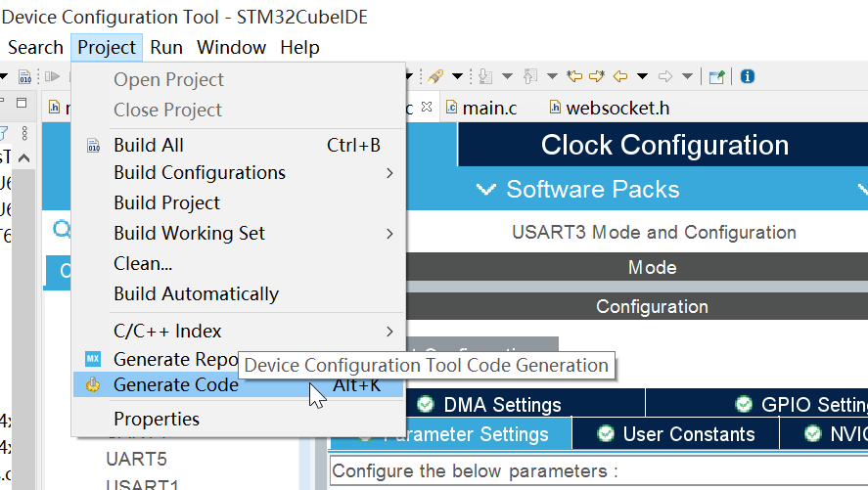Click the Last Edit Location icon
Screen dimensions: 868x490
click(574, 76)
